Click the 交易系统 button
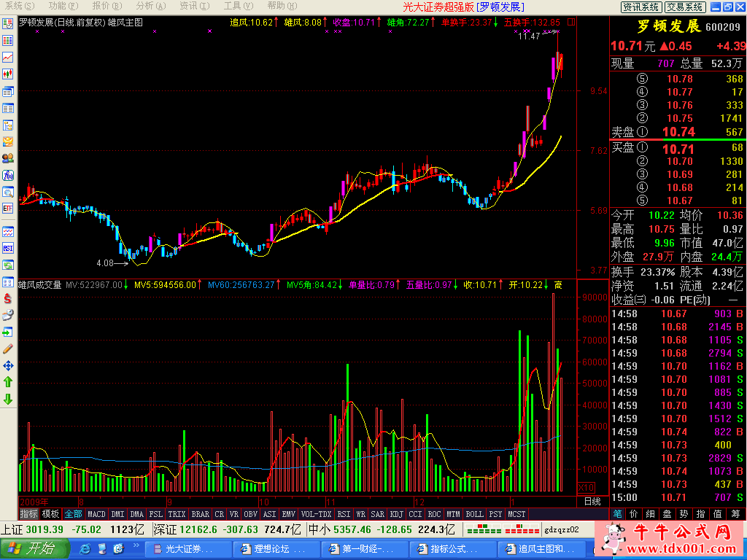Viewport: 747px width, 560px height. point(684,7)
